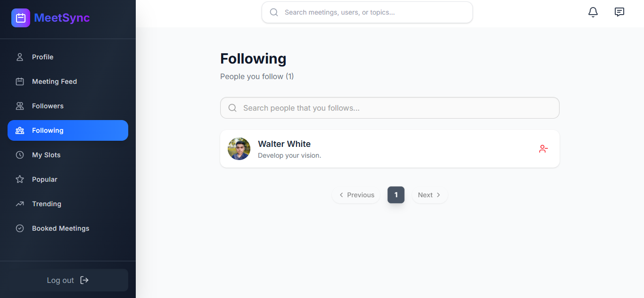Open the messages chat icon
This screenshot has height=298, width=644.
[619, 12]
